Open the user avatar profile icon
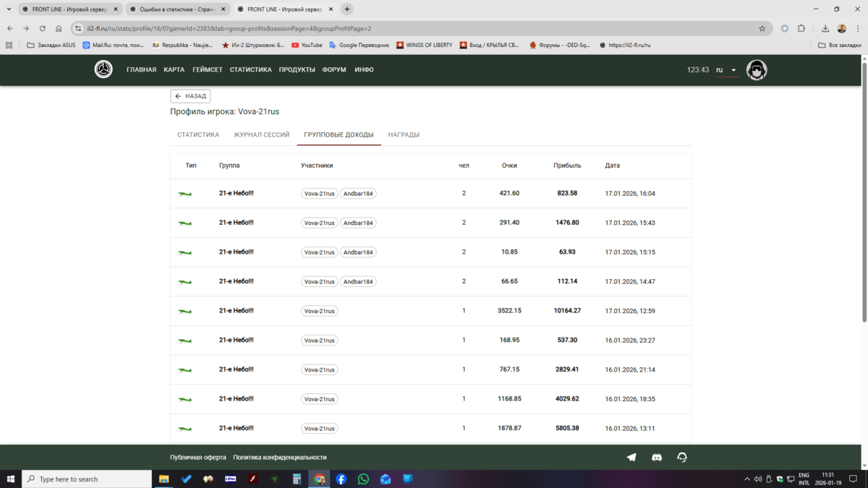Image resolution: width=868 pixels, height=488 pixels. (756, 70)
